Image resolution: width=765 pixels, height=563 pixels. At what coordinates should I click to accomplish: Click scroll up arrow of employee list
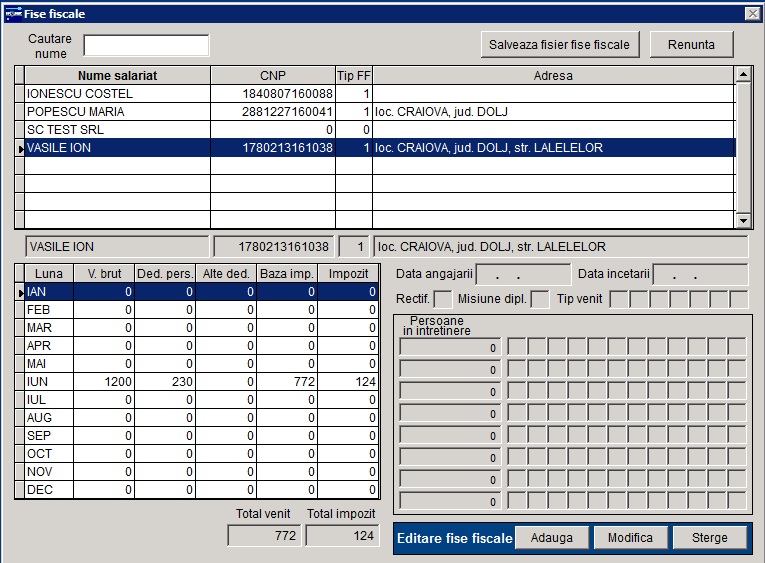(x=743, y=75)
